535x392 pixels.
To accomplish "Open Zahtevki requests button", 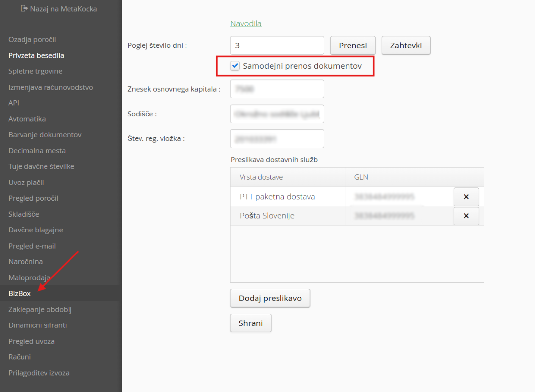I will tap(406, 46).
